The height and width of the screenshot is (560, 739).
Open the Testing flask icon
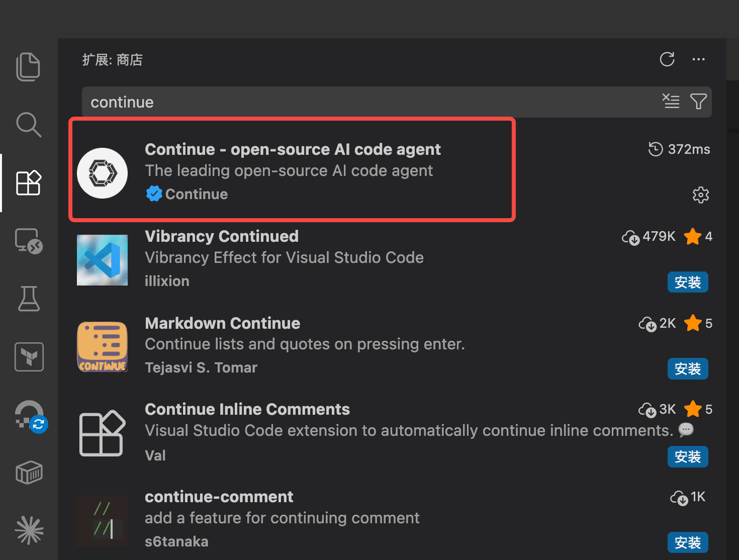tap(28, 298)
